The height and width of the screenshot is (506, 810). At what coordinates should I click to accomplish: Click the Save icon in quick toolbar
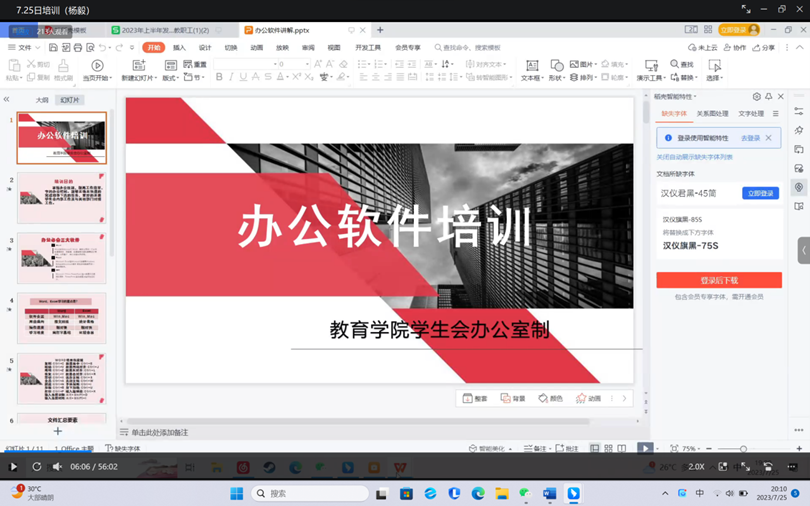tap(53, 48)
